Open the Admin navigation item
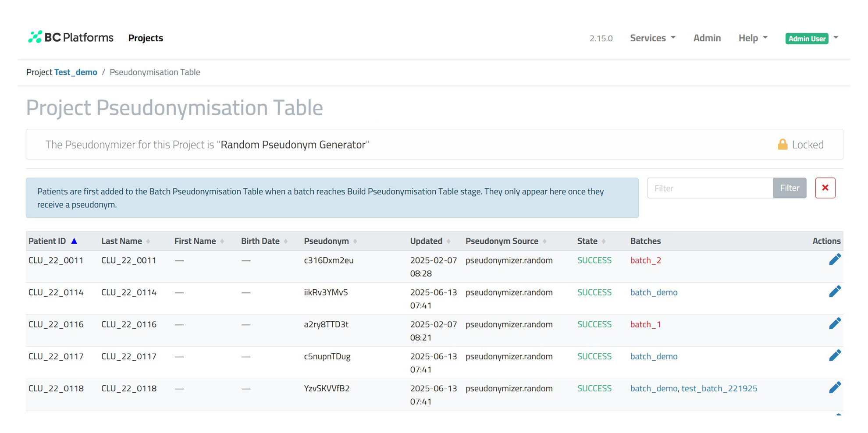Viewport: 868px width, 433px height. 707,38
